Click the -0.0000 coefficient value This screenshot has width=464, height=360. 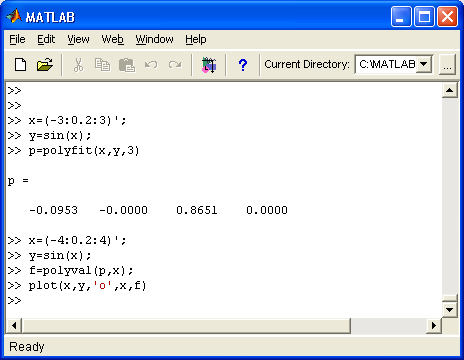[x=123, y=210]
